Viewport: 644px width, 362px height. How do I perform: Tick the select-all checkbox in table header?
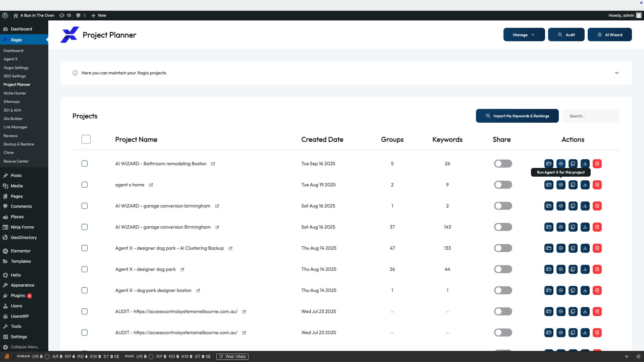[x=86, y=139]
